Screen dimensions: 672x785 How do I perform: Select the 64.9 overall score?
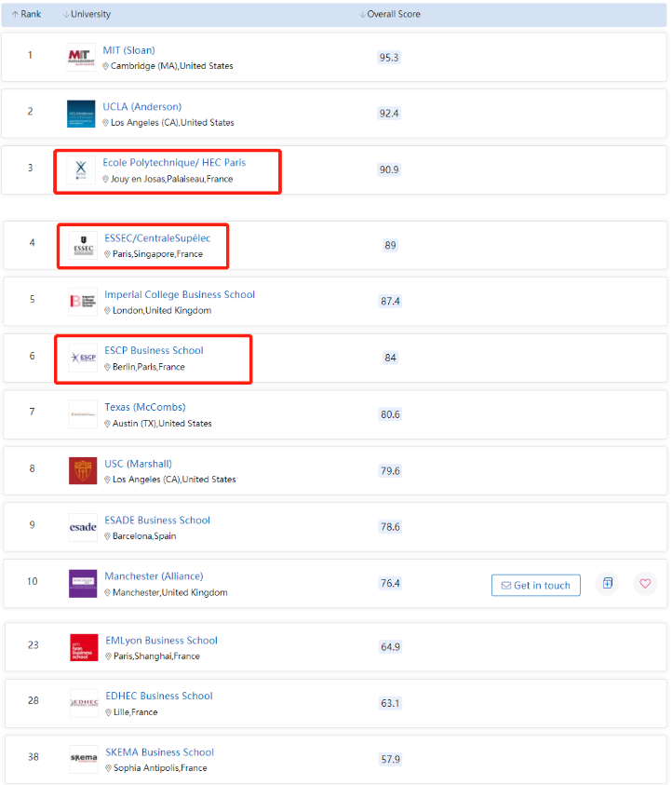click(390, 647)
